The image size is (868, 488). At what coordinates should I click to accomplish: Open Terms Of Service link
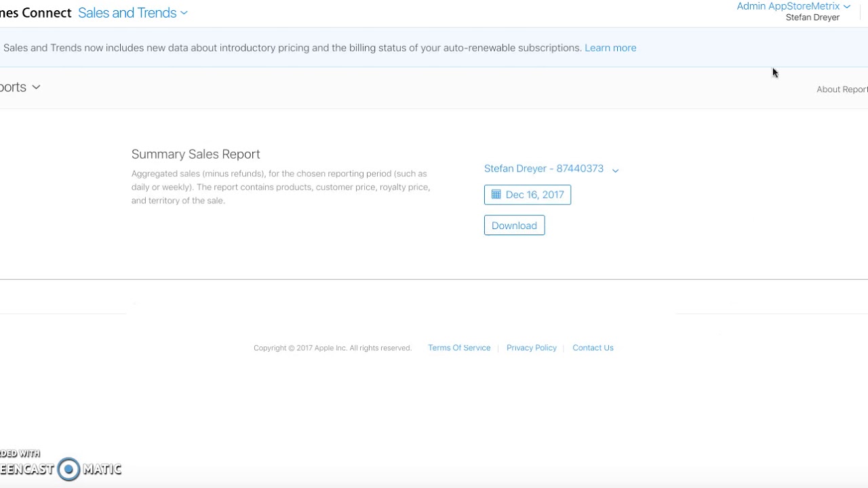pos(459,348)
